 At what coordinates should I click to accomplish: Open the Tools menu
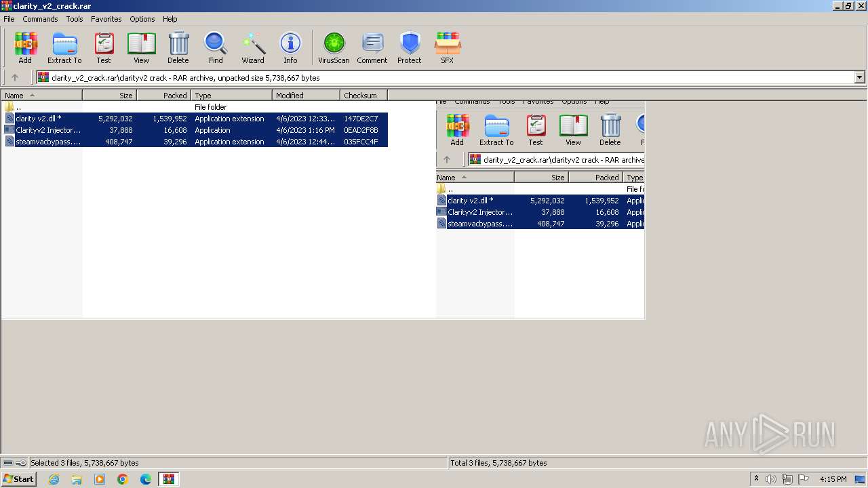pos(75,19)
